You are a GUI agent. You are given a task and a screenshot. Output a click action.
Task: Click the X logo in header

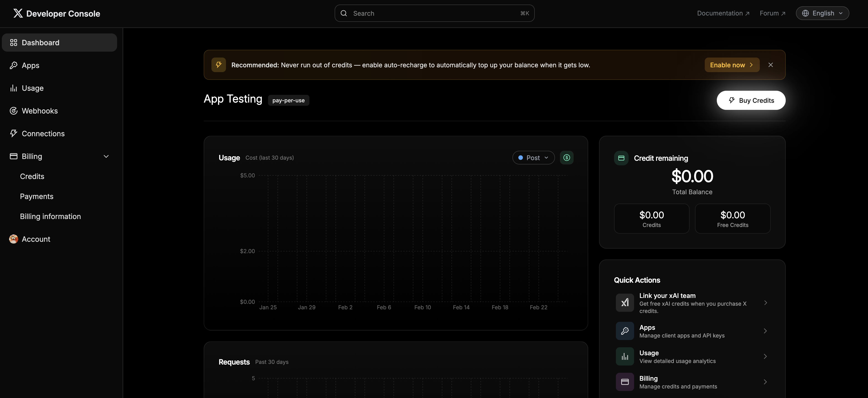18,13
